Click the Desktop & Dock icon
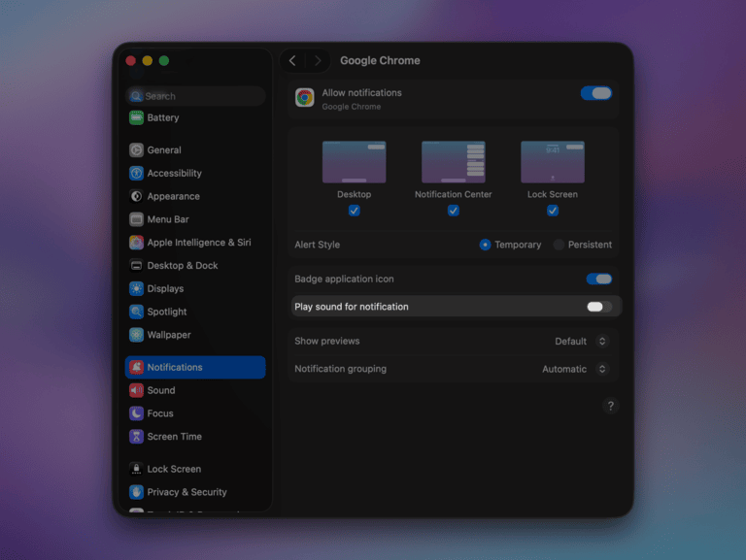 click(136, 265)
